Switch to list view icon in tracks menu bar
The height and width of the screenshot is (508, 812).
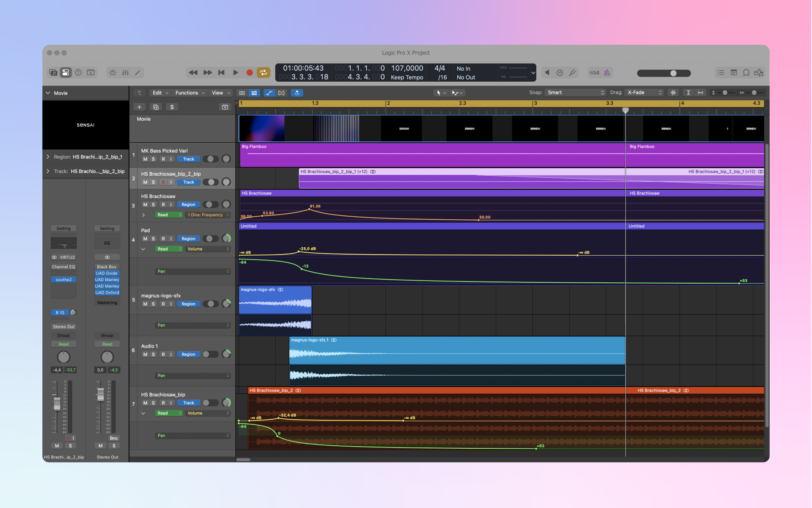click(x=254, y=93)
